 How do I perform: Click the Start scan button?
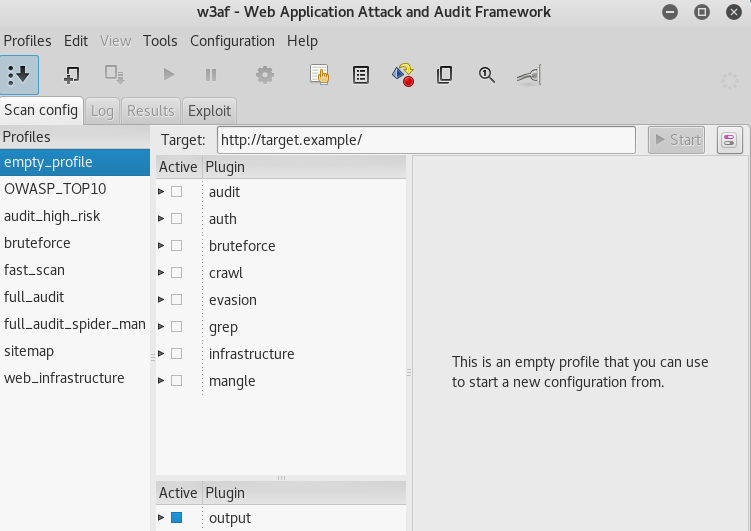coord(676,140)
